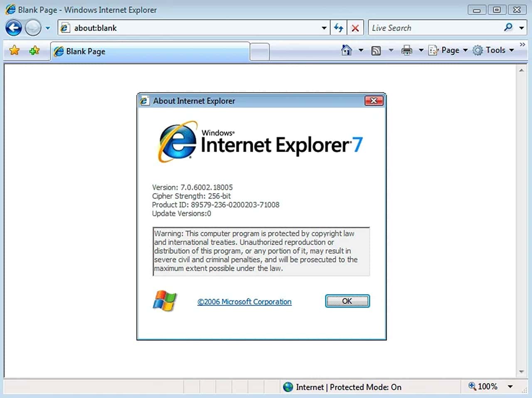The height and width of the screenshot is (398, 532).
Task: Expand the recent pages dropdown arrow
Action: [x=48, y=28]
